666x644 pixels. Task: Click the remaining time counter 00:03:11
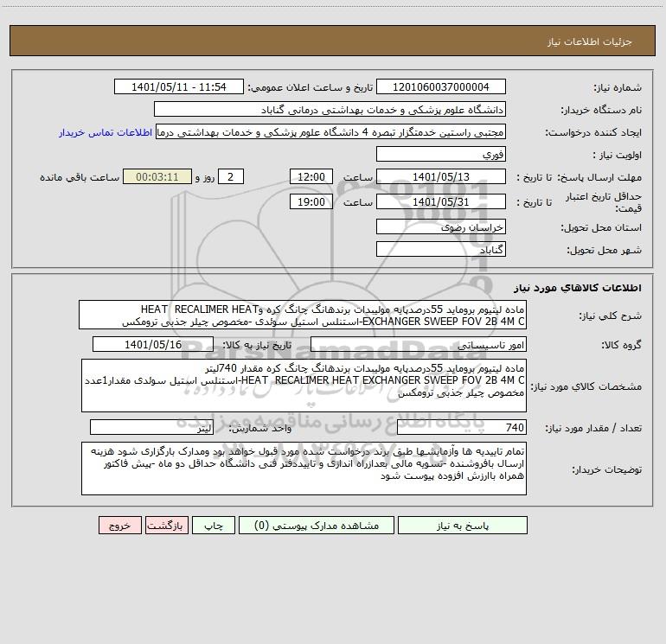tap(157, 176)
